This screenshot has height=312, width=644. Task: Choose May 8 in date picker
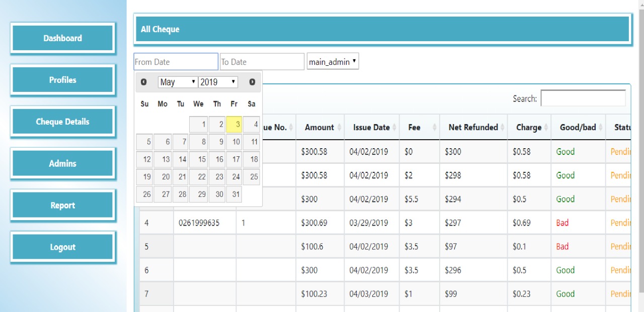199,142
